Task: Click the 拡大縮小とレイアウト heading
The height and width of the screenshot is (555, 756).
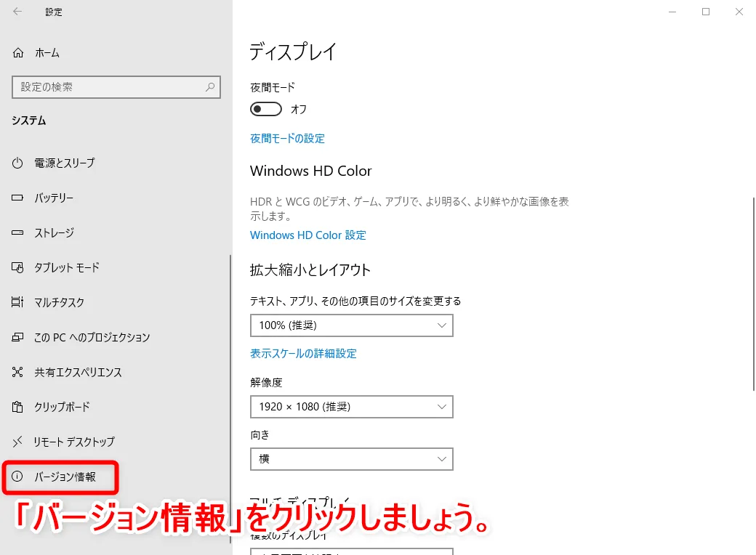Action: (x=310, y=270)
